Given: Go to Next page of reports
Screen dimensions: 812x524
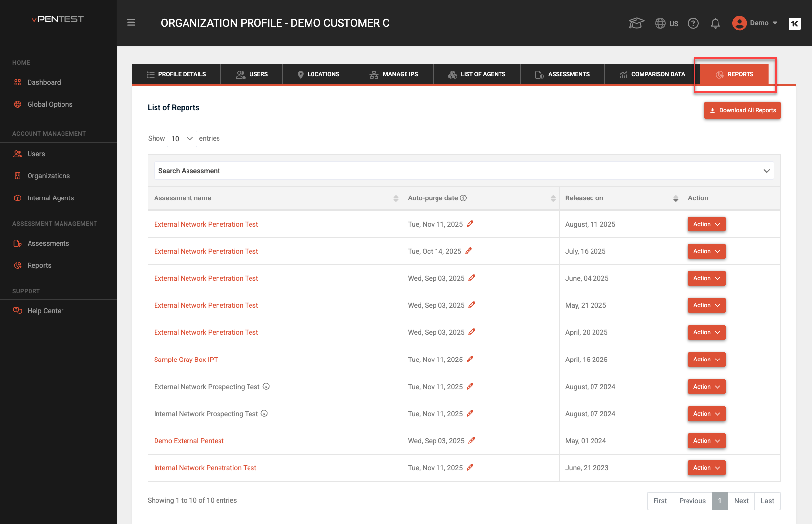Looking at the screenshot, I should tap(741, 501).
